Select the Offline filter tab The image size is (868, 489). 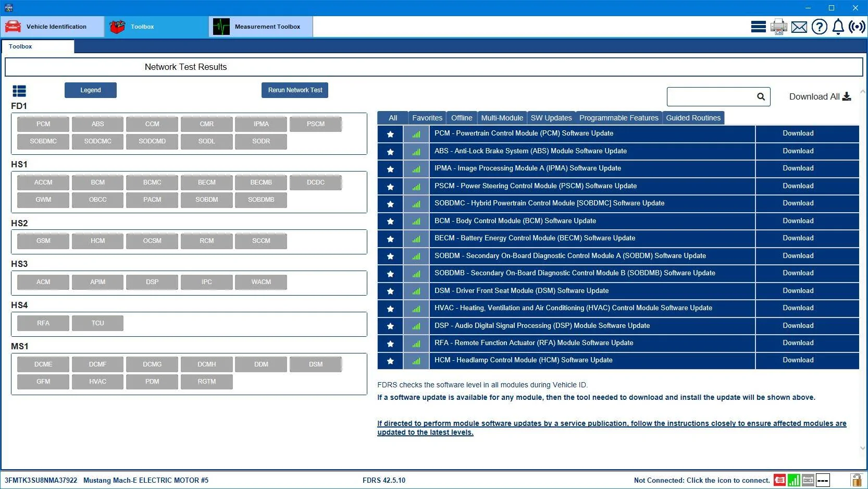[x=462, y=118]
